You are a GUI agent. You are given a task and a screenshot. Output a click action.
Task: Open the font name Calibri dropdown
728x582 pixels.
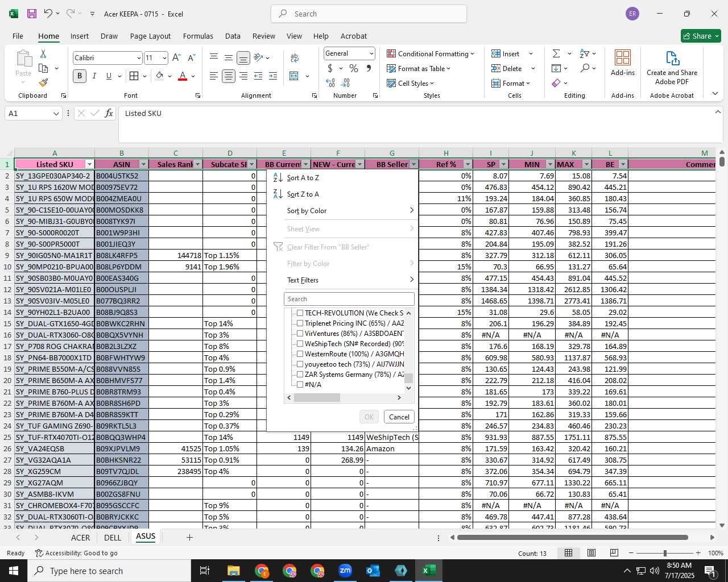(x=139, y=58)
